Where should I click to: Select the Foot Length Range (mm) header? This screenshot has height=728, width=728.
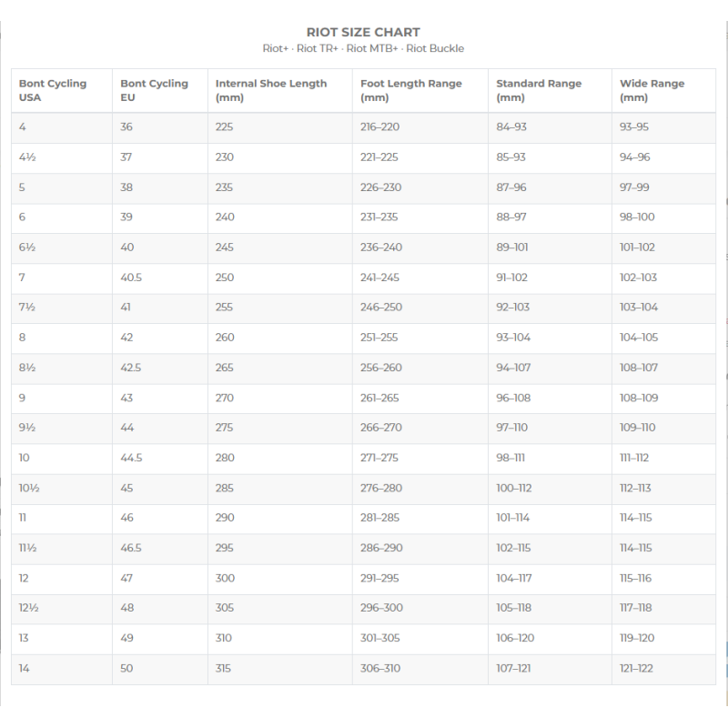411,90
